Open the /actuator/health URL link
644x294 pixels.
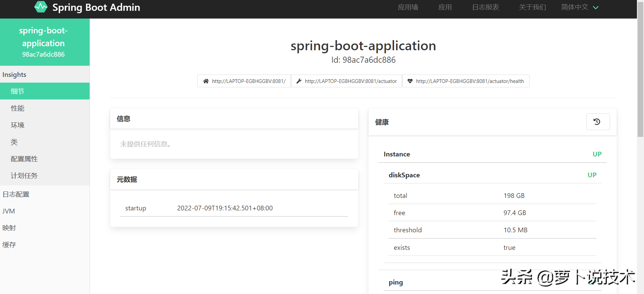click(x=466, y=81)
